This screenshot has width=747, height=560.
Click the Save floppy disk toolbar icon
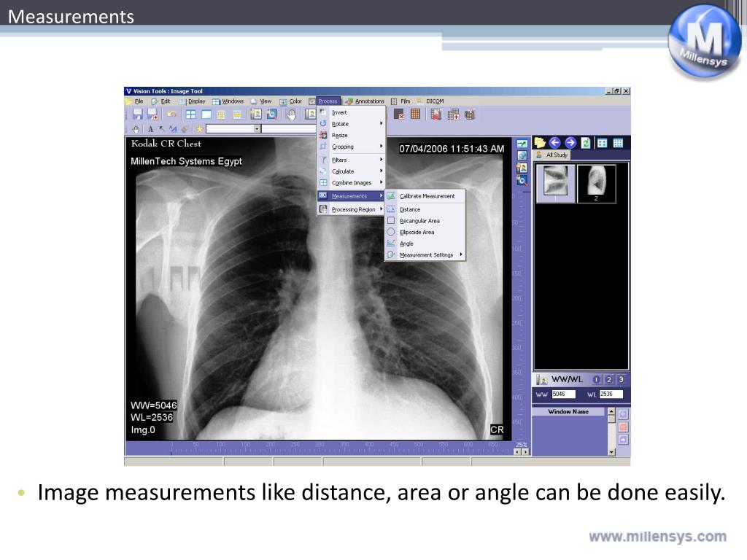(138, 114)
